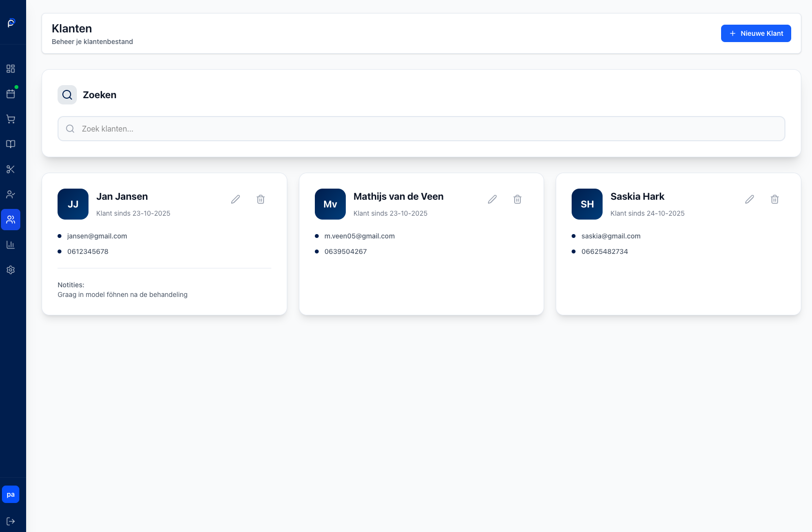
Task: Edit Saskia Hark with the pencil icon
Action: click(x=750, y=199)
